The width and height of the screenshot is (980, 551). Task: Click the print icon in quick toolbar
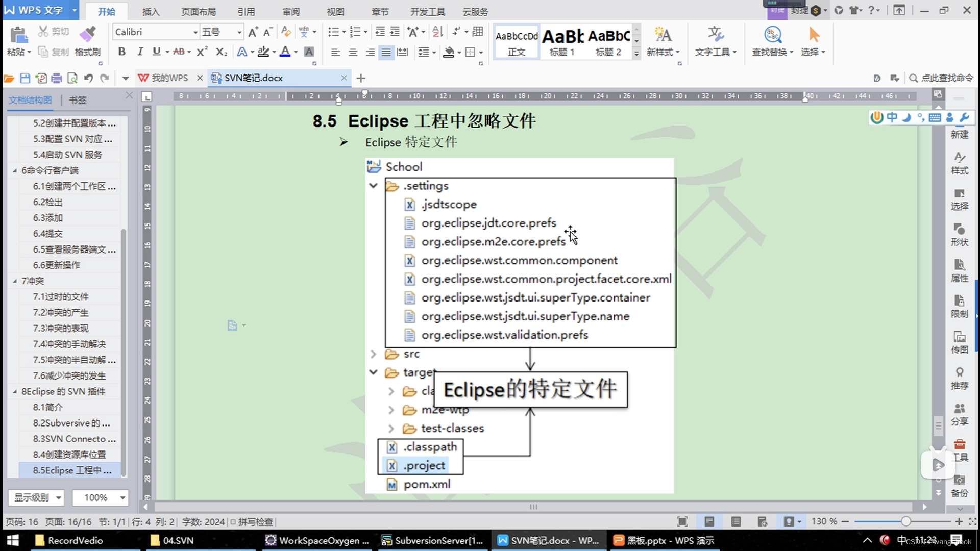point(57,78)
